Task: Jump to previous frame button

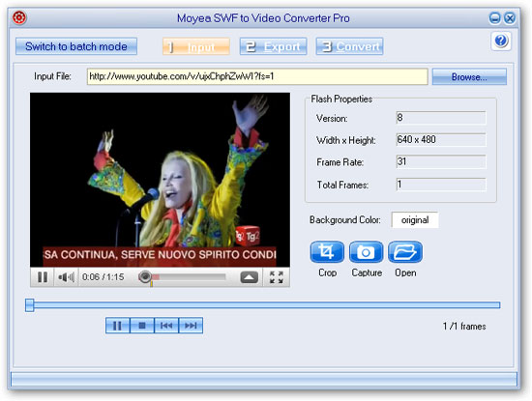Action: (166, 326)
